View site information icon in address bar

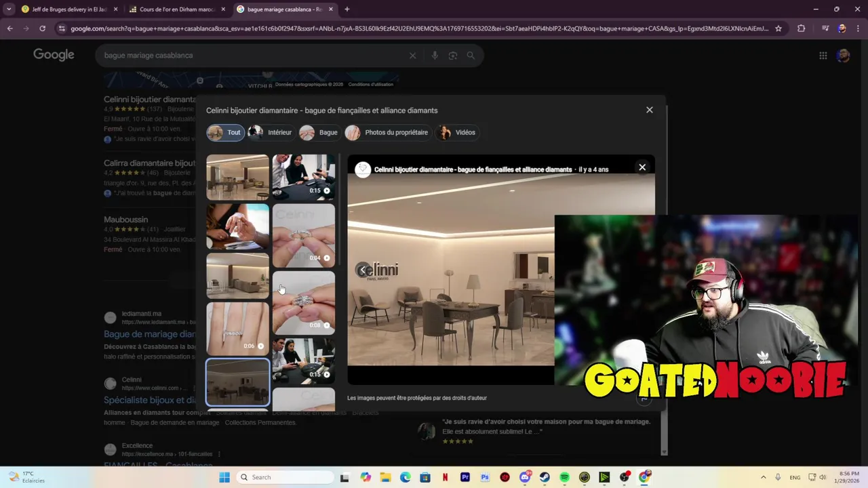coord(62,28)
